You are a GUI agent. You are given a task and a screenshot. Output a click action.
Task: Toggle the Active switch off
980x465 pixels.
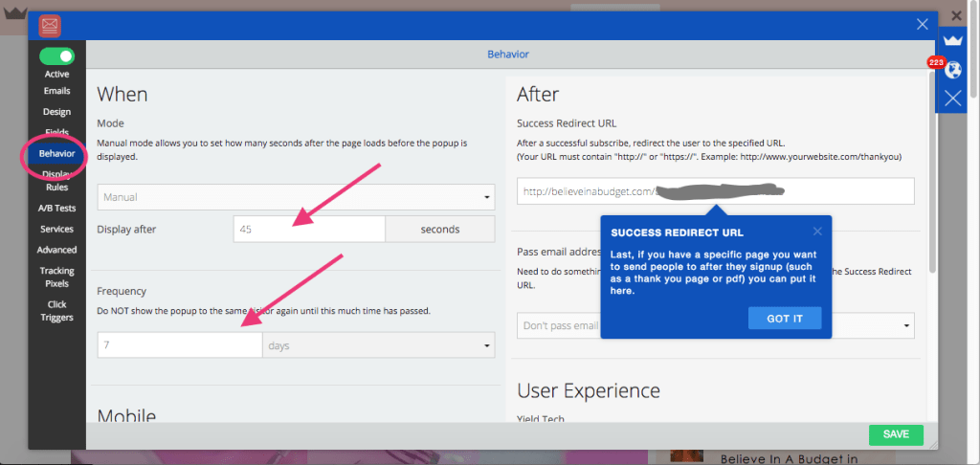coord(56,56)
